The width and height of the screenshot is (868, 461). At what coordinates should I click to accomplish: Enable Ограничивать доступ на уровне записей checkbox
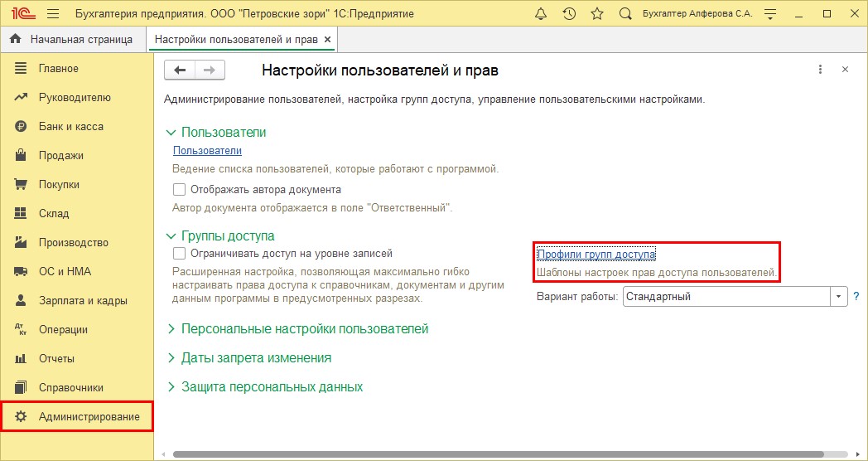click(179, 253)
